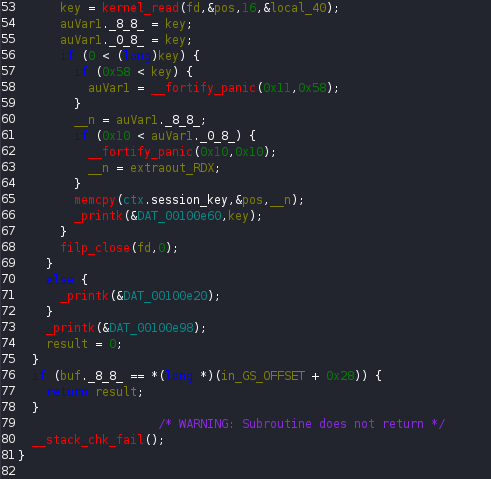The image size is (491, 479).
Task: Click buf._8_8_ on line 76
Action: coord(91,376)
